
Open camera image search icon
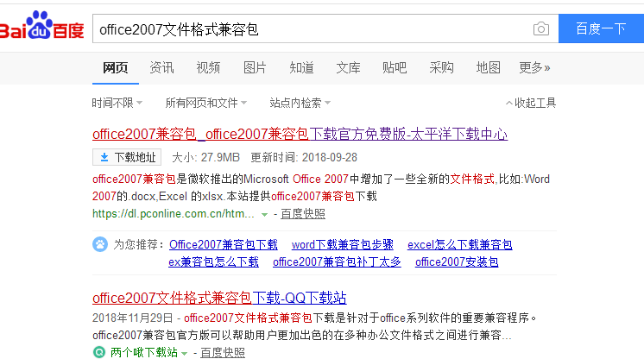click(541, 28)
